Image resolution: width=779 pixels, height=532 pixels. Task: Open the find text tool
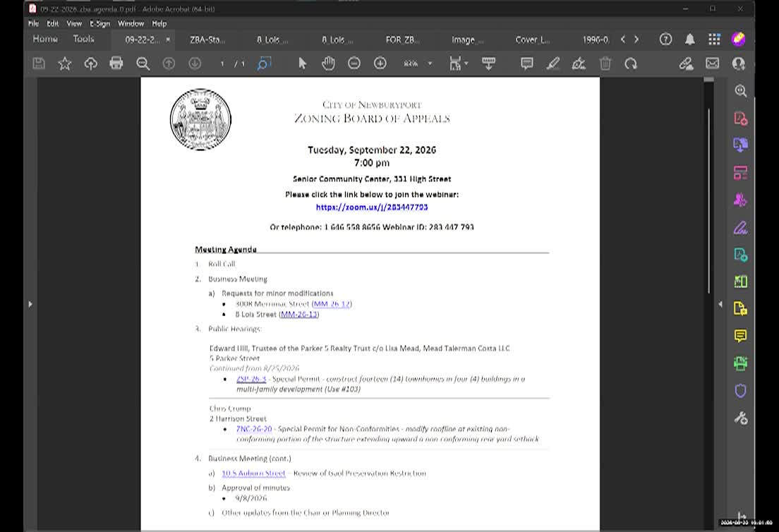[264, 64]
